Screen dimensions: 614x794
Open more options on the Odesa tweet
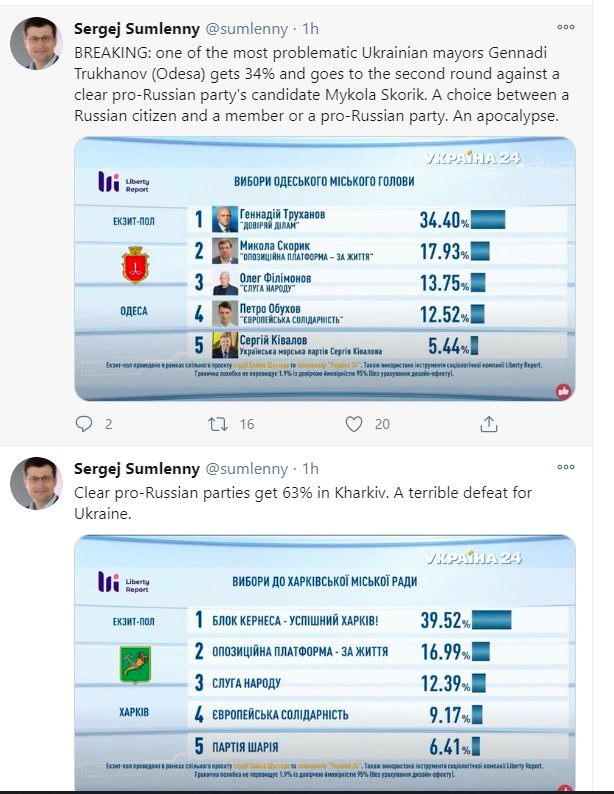click(567, 26)
